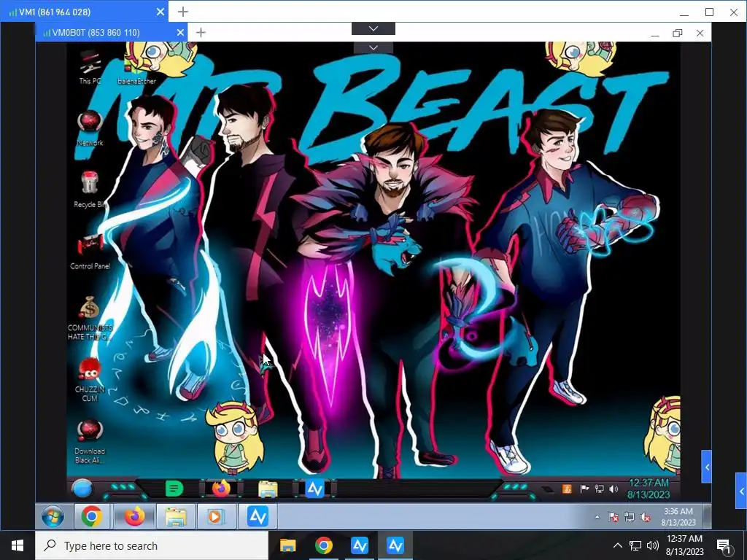Open AnyDesk on the Windows 7 taskbar
Viewport: 747px width, 560px height.
pyautogui.click(x=258, y=516)
